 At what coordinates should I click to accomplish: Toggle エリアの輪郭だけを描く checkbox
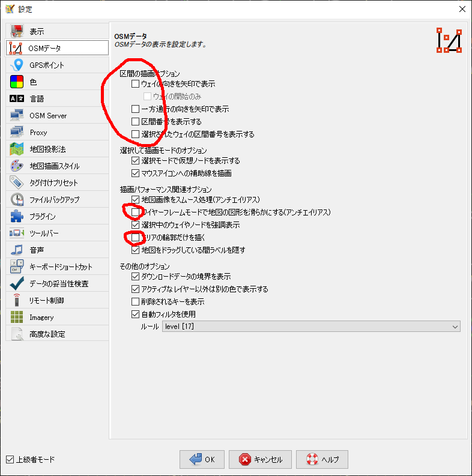(136, 237)
